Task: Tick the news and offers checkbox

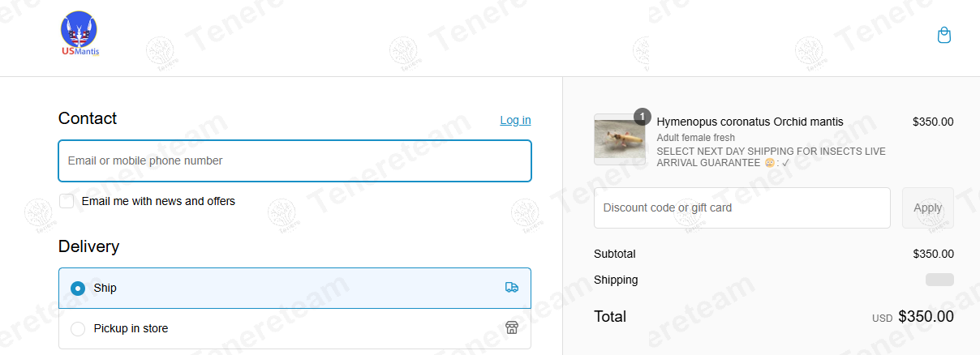Action: point(67,201)
